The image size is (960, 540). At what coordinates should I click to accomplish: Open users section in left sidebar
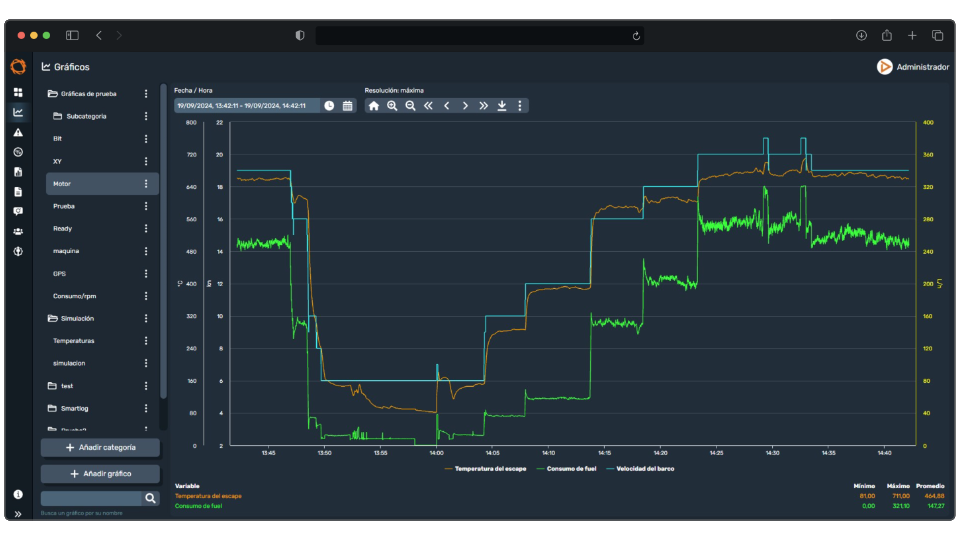(18, 231)
